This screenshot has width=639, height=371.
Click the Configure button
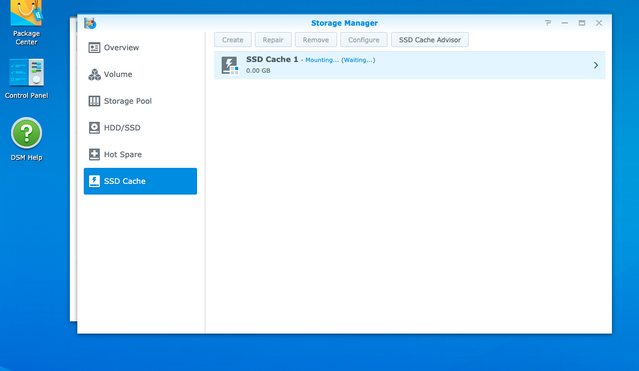click(364, 40)
